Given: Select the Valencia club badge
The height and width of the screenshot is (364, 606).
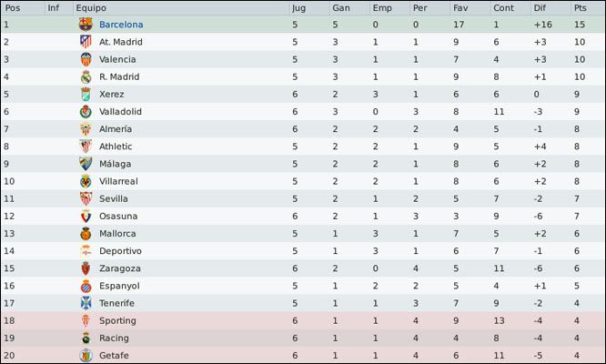Looking at the screenshot, I should (86, 59).
